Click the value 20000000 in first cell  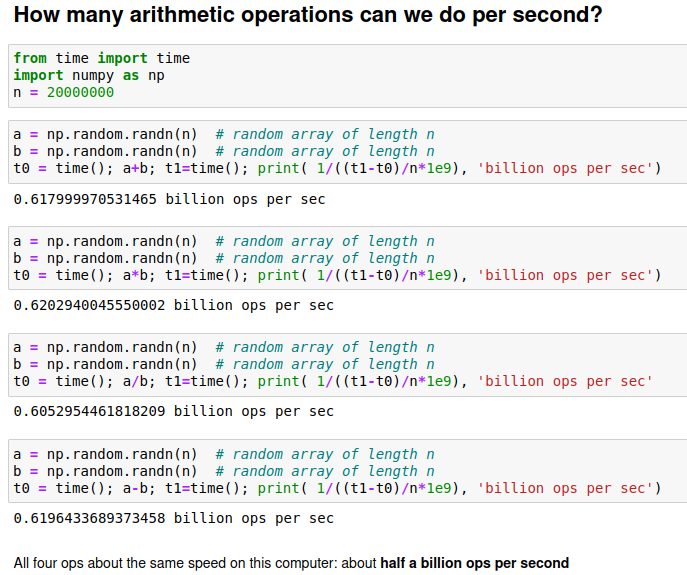[x=80, y=92]
